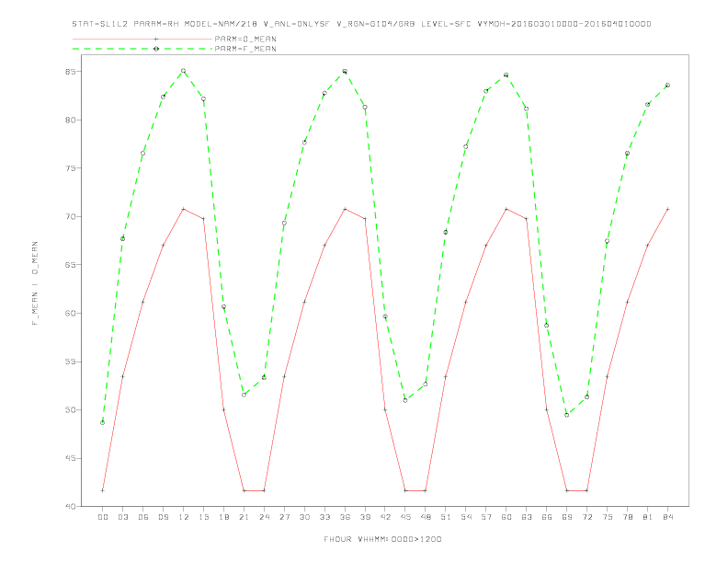The height and width of the screenshot is (563, 728).
Task: Click y-axis tick label 50
Action: (70, 409)
